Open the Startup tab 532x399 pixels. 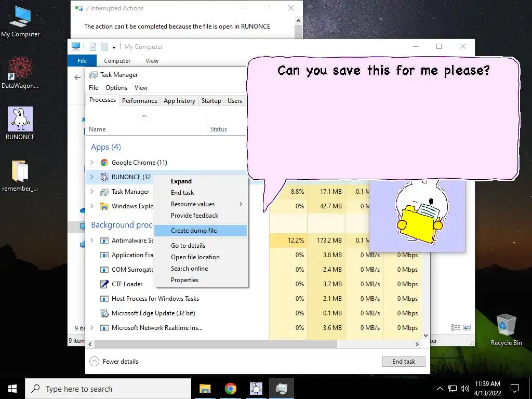coord(211,101)
